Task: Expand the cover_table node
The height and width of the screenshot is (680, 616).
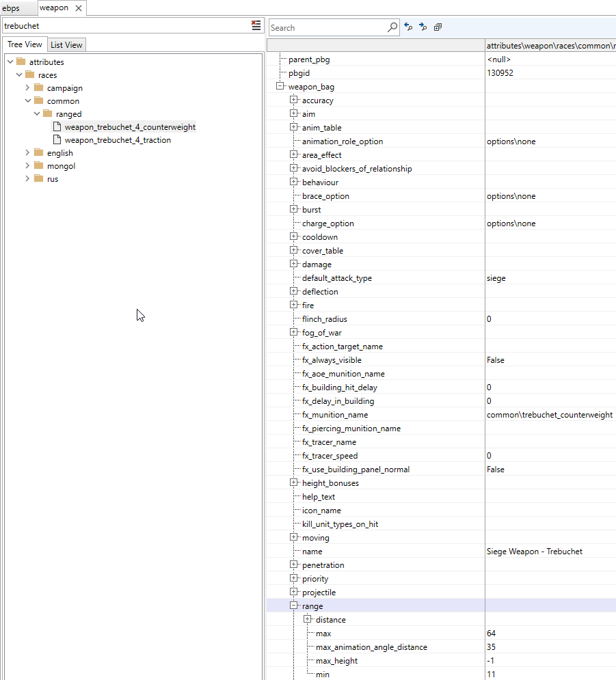Action: (294, 250)
